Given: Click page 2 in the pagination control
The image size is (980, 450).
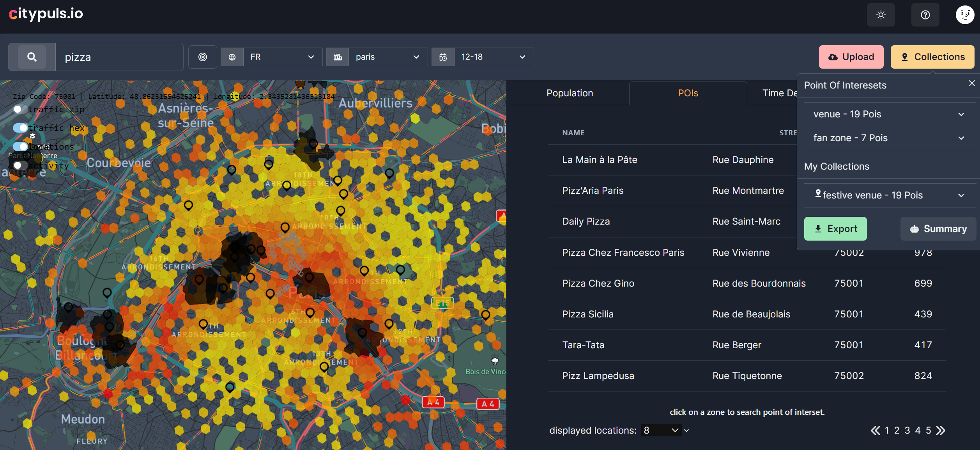Looking at the screenshot, I should (897, 431).
